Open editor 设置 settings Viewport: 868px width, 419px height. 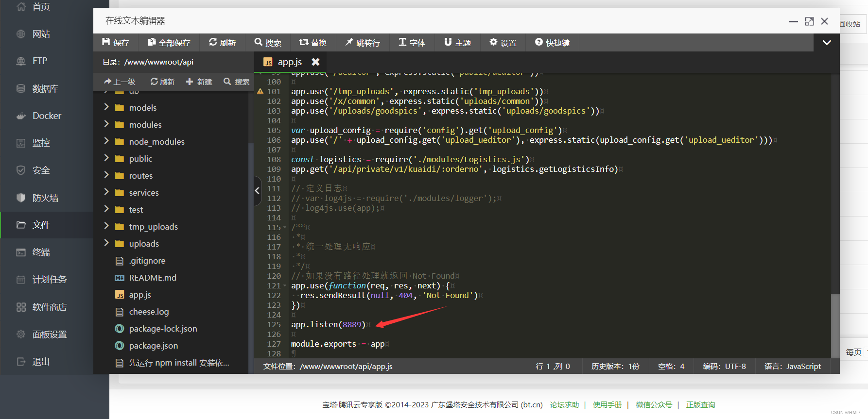coord(503,43)
